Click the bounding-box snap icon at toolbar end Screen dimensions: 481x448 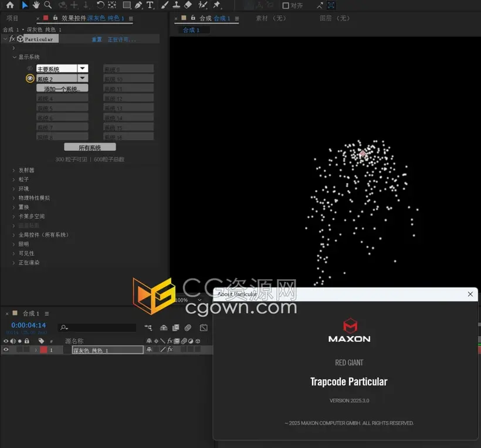331,5
